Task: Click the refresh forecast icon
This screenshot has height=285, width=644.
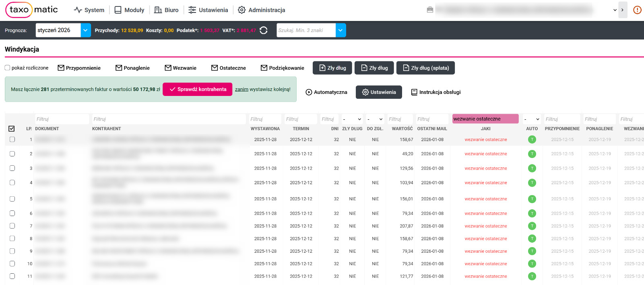Action: click(264, 30)
